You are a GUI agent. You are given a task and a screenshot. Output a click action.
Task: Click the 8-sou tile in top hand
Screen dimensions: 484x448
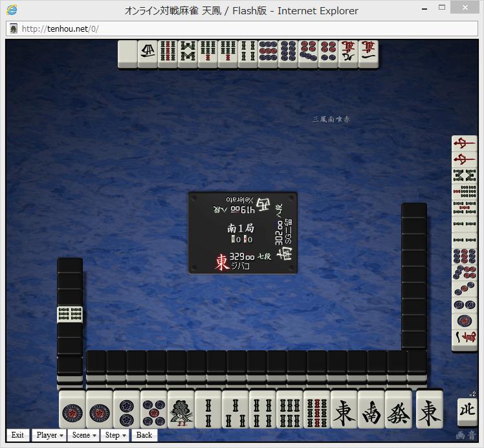click(x=188, y=54)
